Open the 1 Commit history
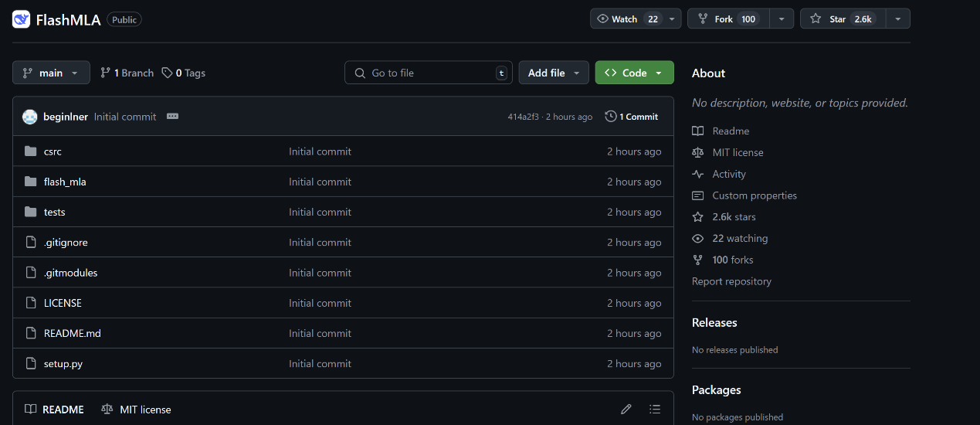Viewport: 980px width, 425px height. [632, 117]
